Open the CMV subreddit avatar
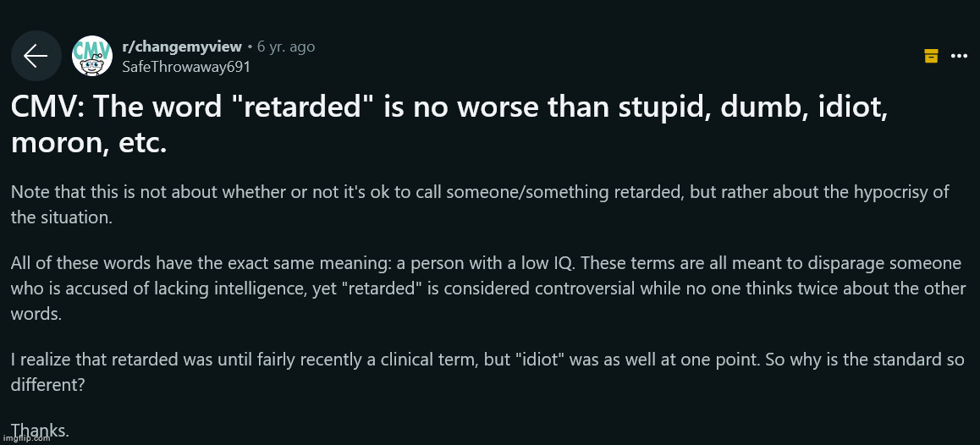This screenshot has height=445, width=980. tap(92, 56)
